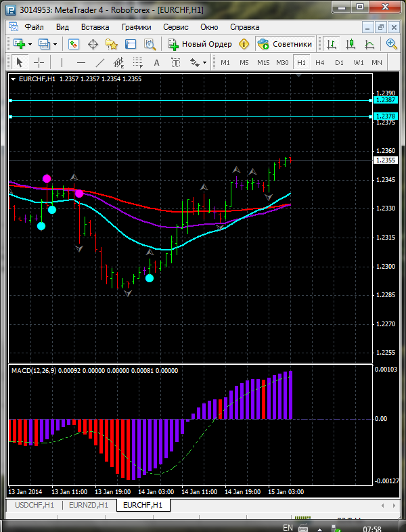The image size is (406, 532).
Task: Open the New Chart dropdown arrow
Action: pos(30,45)
